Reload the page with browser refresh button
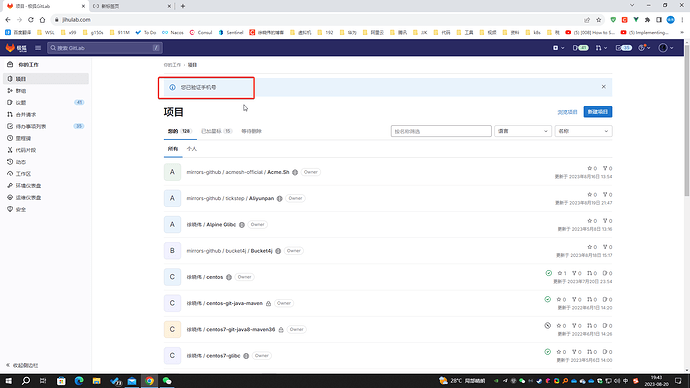Viewport: 690px width, 388px height. tap(31, 20)
